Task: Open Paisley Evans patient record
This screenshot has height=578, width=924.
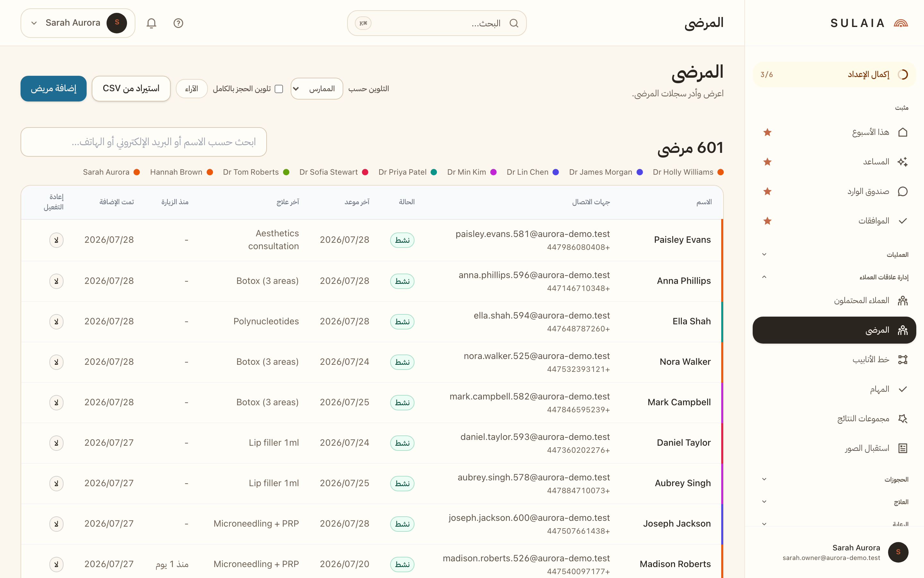Action: pos(682,240)
